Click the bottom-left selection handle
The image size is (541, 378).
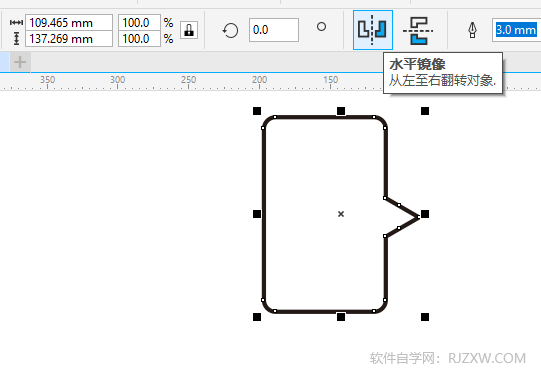coord(257,317)
